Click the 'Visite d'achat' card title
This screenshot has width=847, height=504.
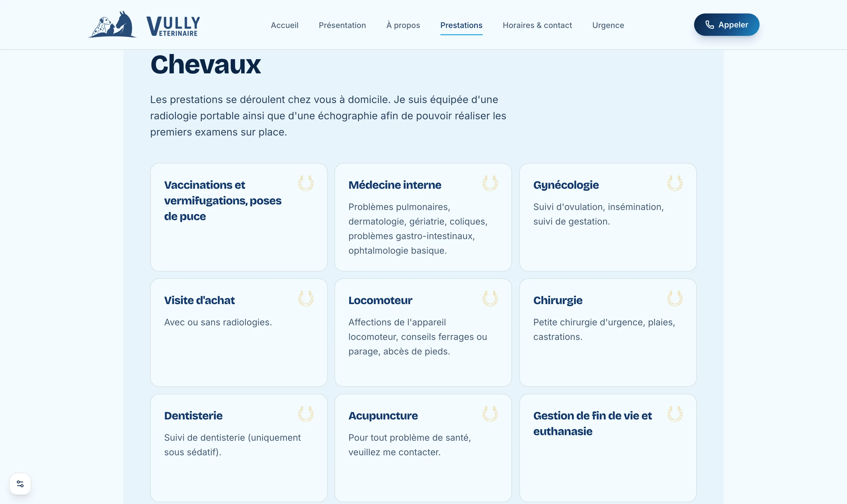pyautogui.click(x=199, y=300)
